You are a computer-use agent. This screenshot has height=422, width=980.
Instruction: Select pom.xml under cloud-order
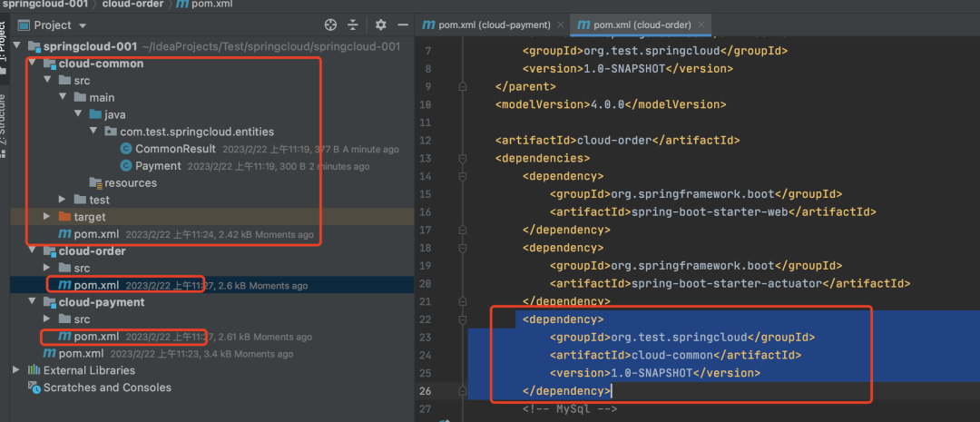point(96,285)
